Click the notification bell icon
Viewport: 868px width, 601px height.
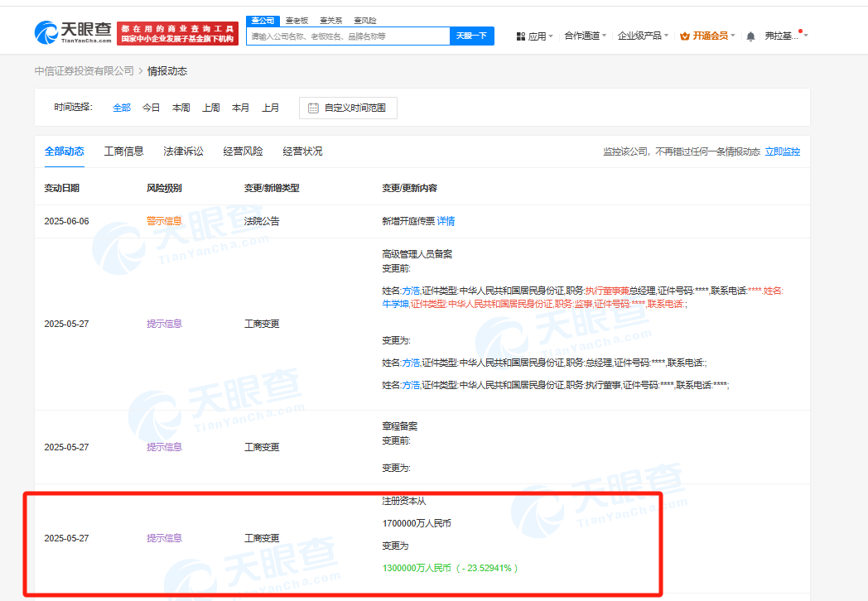750,36
